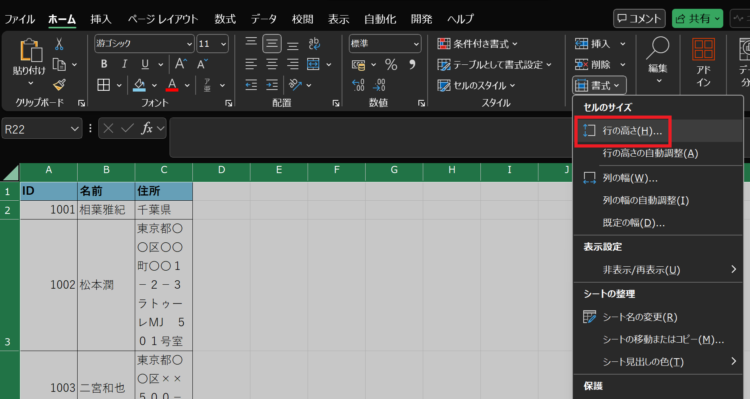Apply comma style format

(x=412, y=64)
